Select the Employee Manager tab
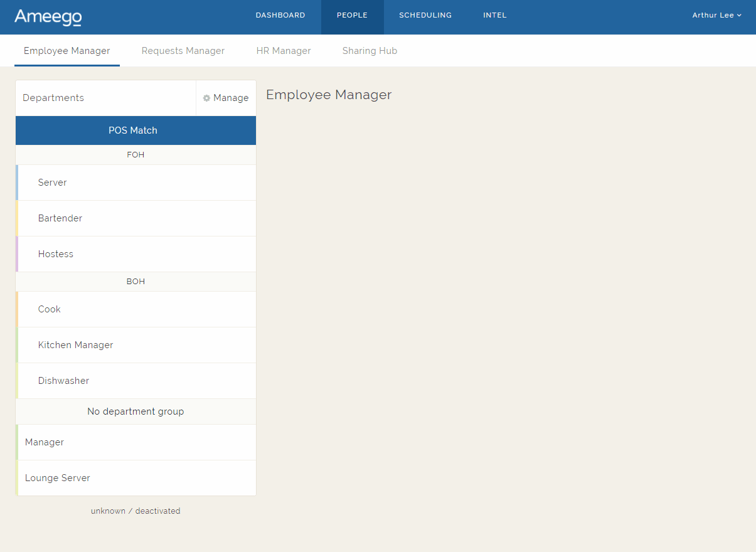This screenshot has height=552, width=756. (67, 51)
